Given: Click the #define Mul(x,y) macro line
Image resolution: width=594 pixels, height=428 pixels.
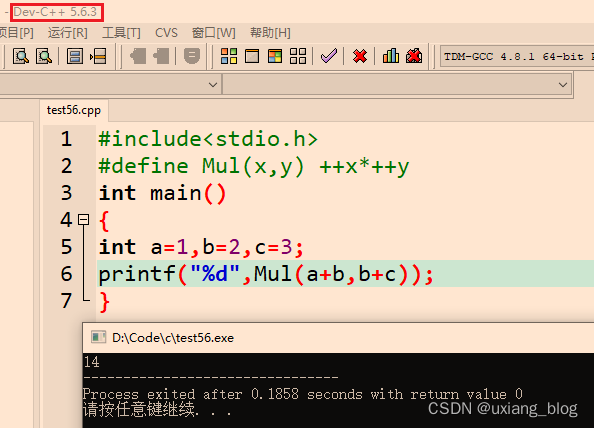Looking at the screenshot, I should (x=254, y=166).
